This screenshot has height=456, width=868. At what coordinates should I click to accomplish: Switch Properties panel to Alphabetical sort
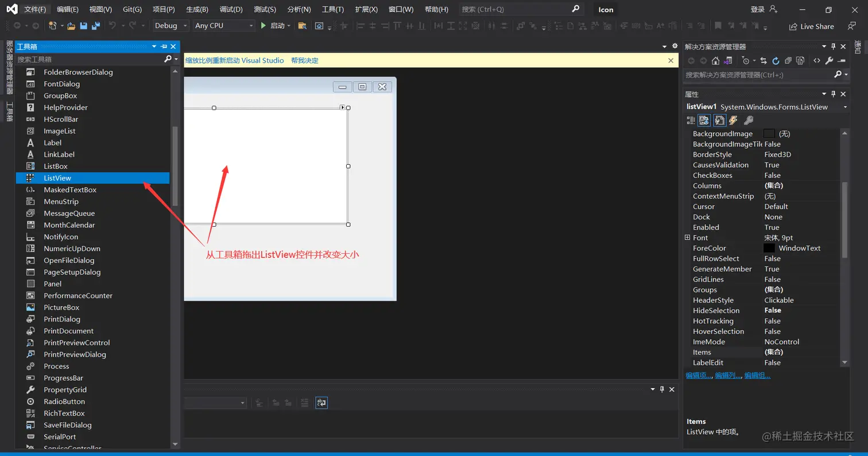(x=704, y=120)
